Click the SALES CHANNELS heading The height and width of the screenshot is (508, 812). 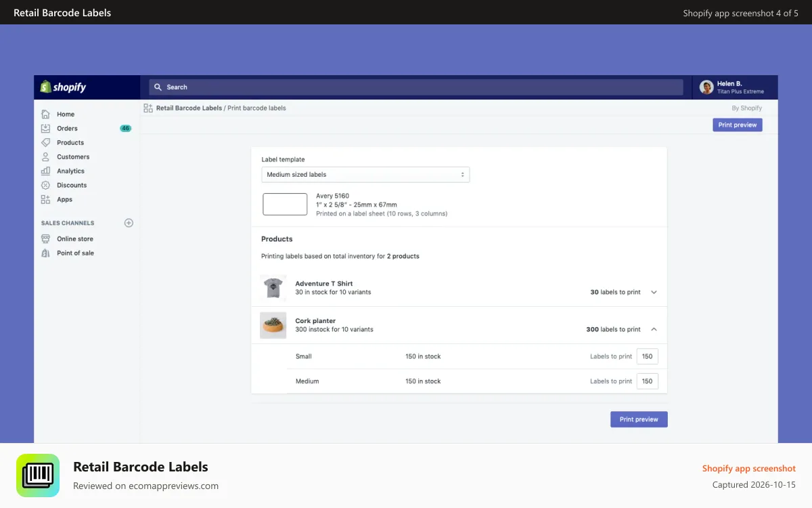(68, 223)
